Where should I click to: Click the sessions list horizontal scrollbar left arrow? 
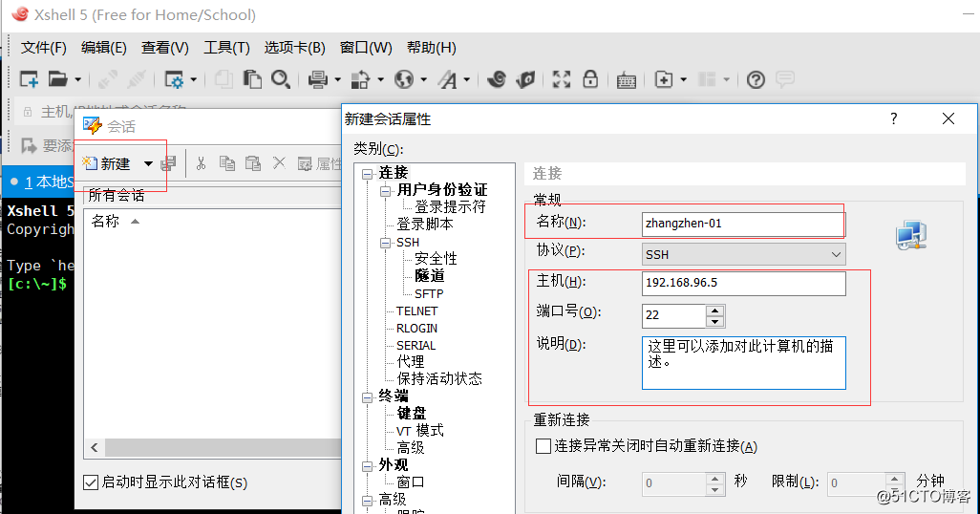click(95, 448)
